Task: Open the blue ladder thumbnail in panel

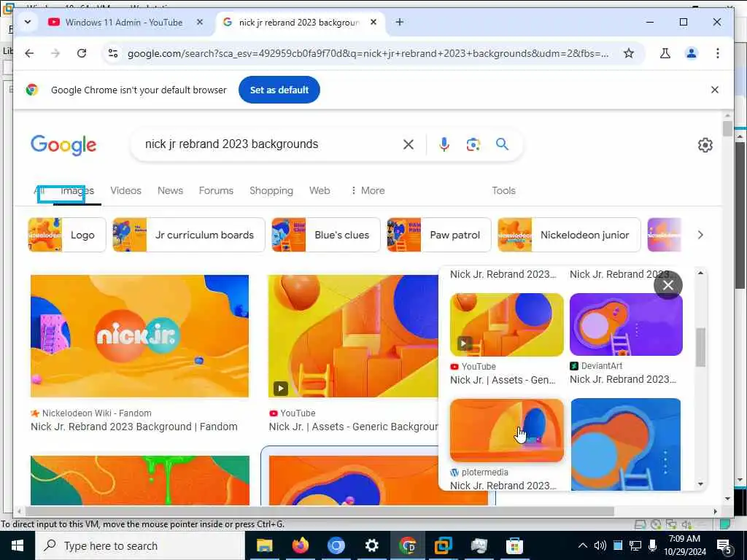Action: pos(626,444)
